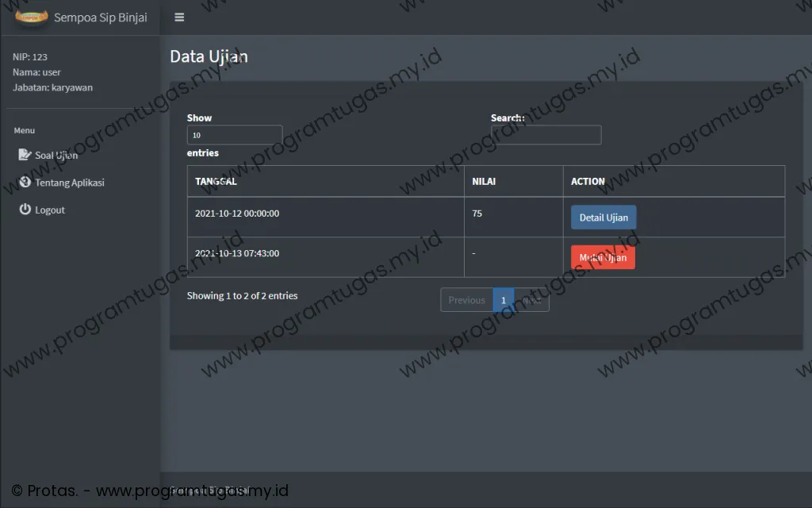812x508 pixels.
Task: Open the Soal Ujian menu label
Action: (x=56, y=156)
